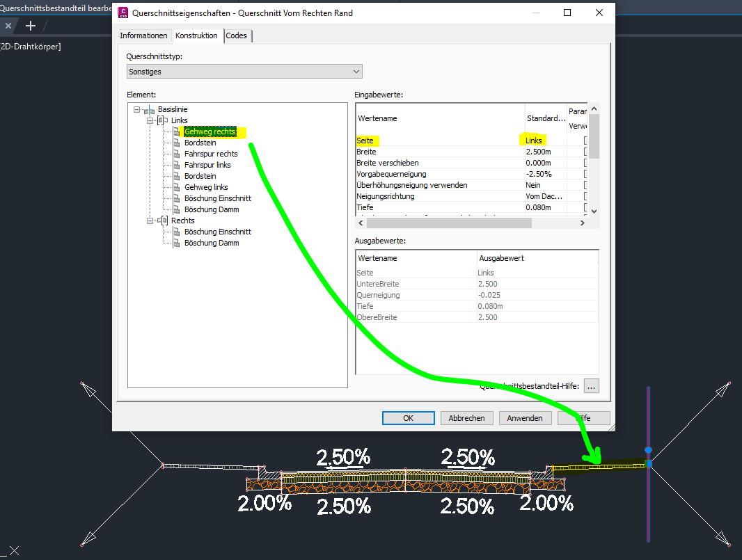
Task: Select Gehweg rechts in the element tree
Action: tap(210, 131)
